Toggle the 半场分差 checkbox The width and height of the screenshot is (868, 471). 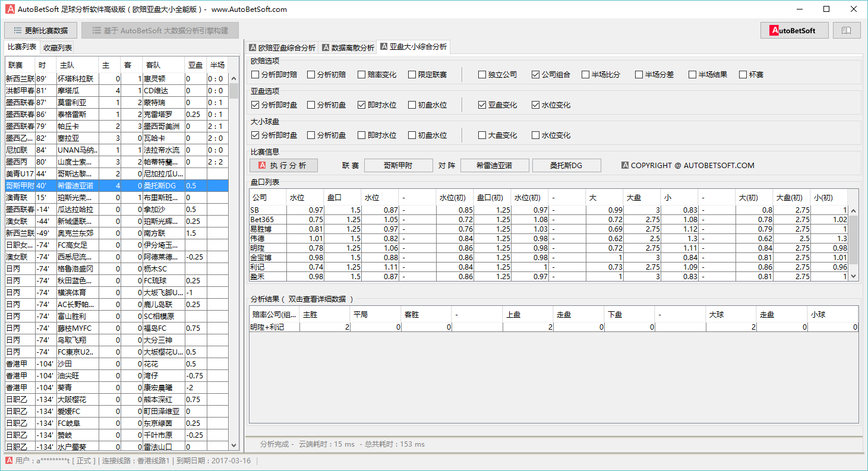tap(655, 75)
